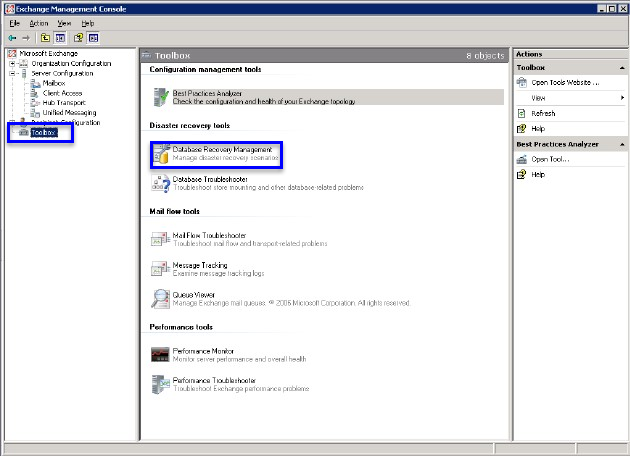Click Help under Best Practices Analyzer actions

[538, 174]
